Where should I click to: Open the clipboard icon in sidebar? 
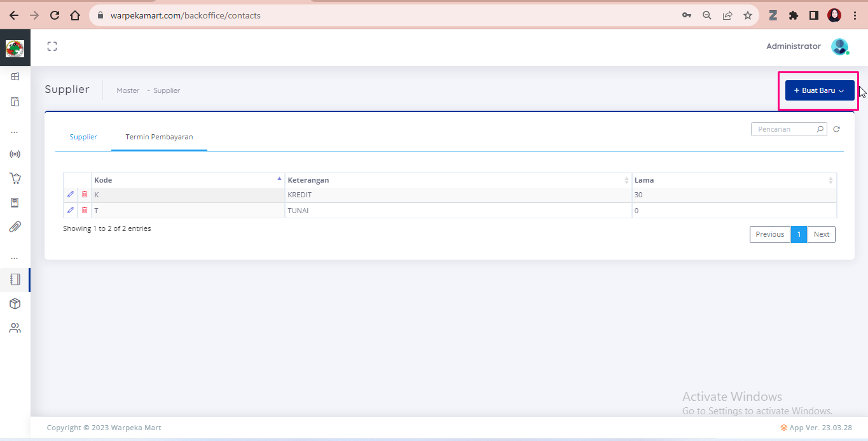pos(15,101)
